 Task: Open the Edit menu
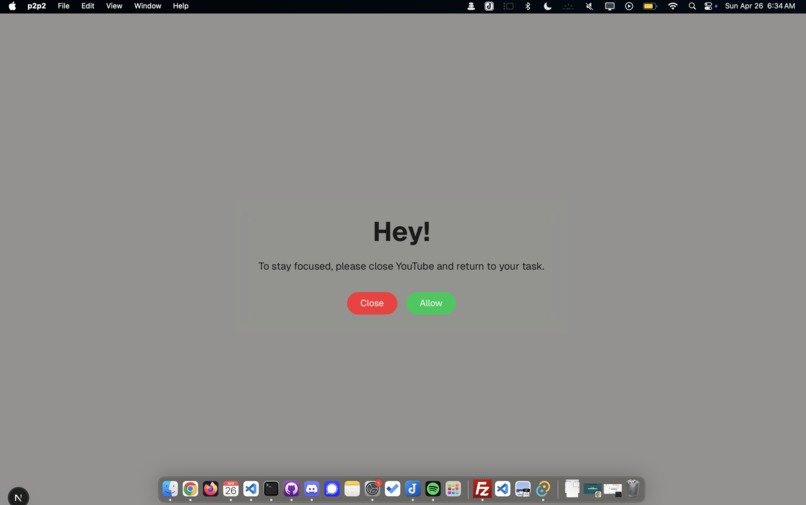click(87, 6)
